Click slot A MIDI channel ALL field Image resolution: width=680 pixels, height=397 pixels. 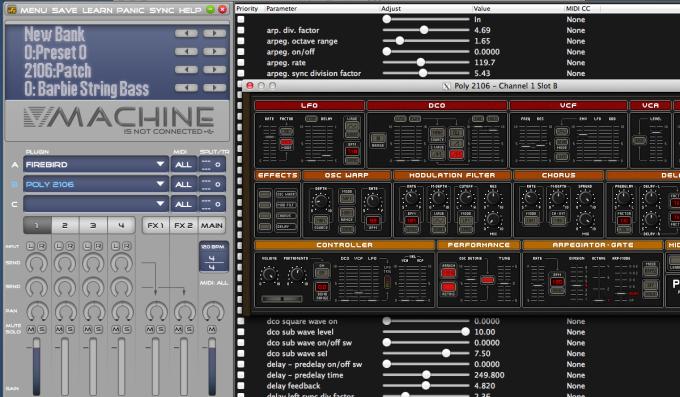pyautogui.click(x=183, y=164)
